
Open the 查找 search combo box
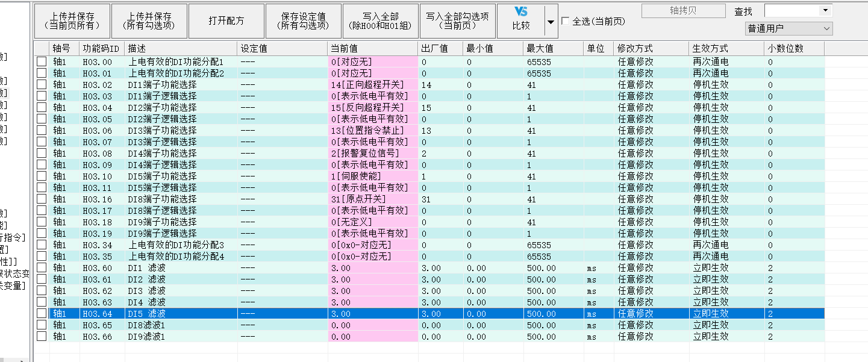click(798, 11)
